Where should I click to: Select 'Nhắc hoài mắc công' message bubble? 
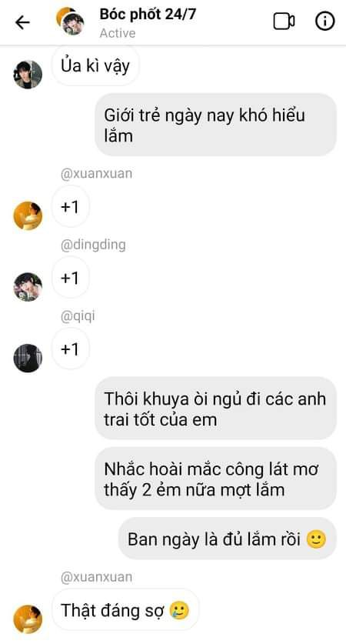[215, 479]
